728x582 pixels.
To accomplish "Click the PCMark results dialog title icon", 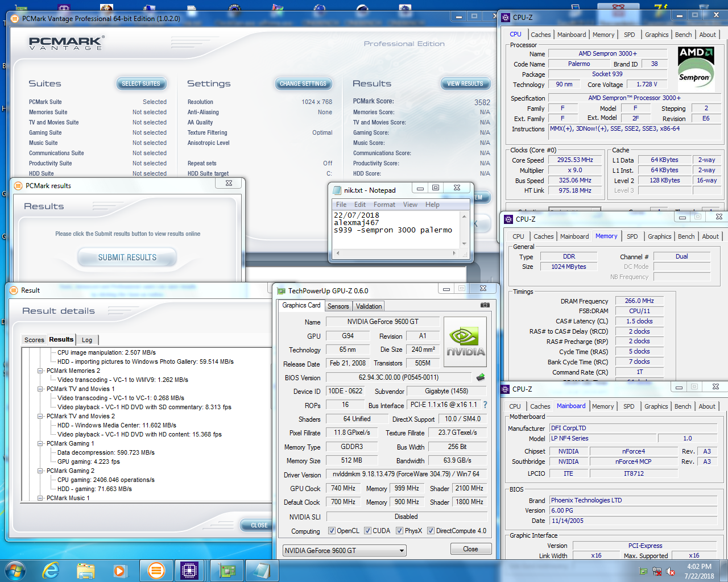I will 18,186.
